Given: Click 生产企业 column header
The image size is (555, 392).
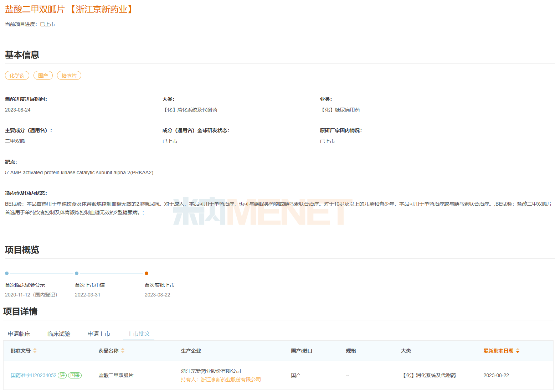Looking at the screenshot, I should [x=191, y=351].
